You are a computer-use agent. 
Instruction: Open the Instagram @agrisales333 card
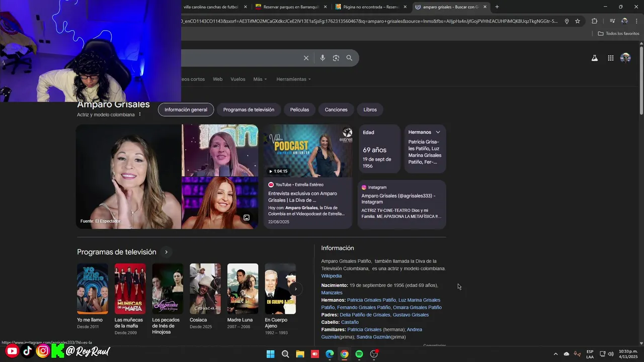click(x=401, y=204)
